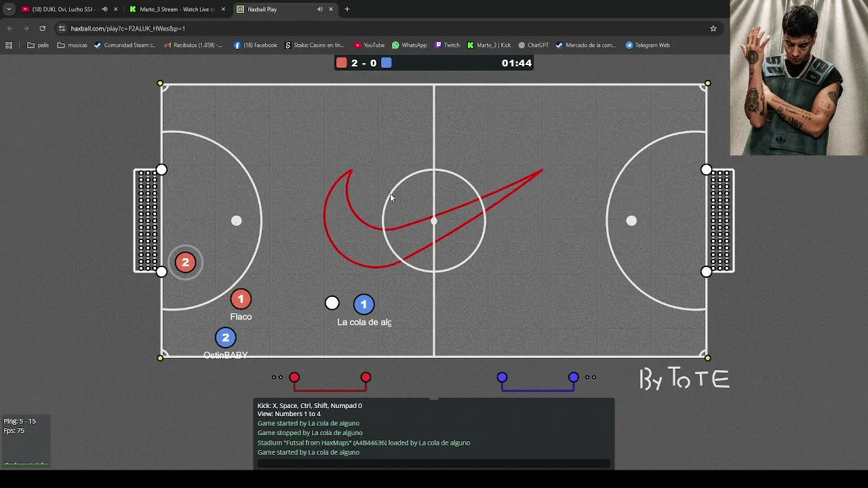This screenshot has height=488, width=868.
Task: Open the YouTube bookmark
Action: 370,45
